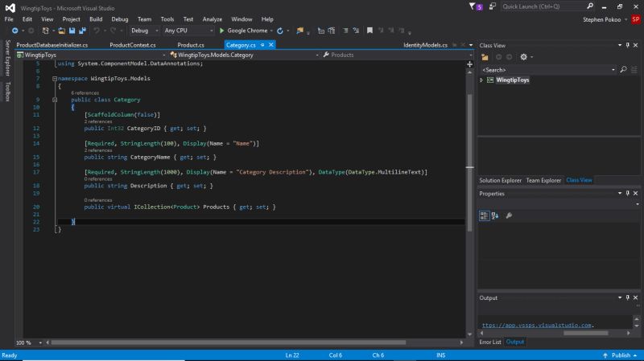644x361 pixels.
Task: Switch to ProductDatabaseInitializer.cs tab
Action: 52,45
